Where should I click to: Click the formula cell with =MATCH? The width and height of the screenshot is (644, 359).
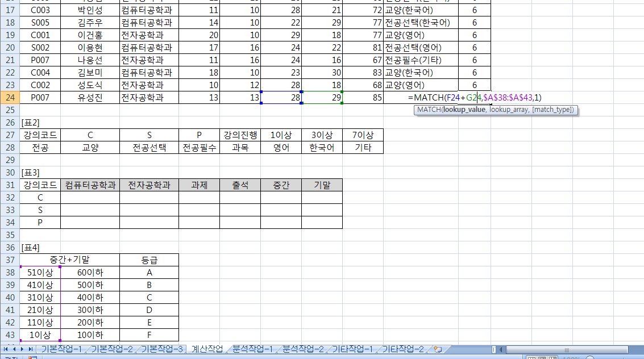[437, 98]
